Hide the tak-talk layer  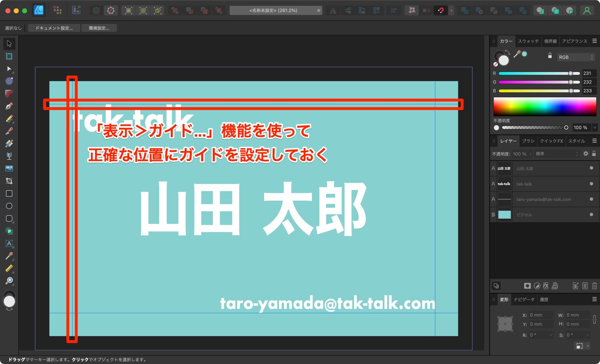[591, 184]
